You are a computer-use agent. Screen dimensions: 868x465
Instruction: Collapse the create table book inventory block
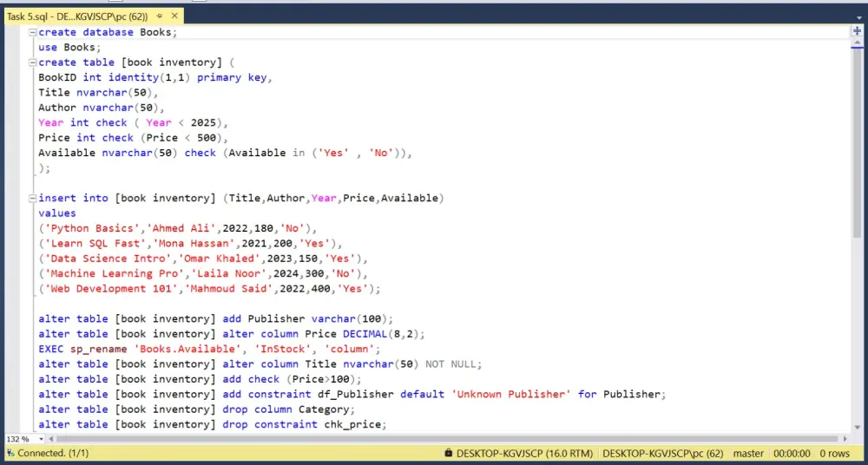(x=33, y=62)
